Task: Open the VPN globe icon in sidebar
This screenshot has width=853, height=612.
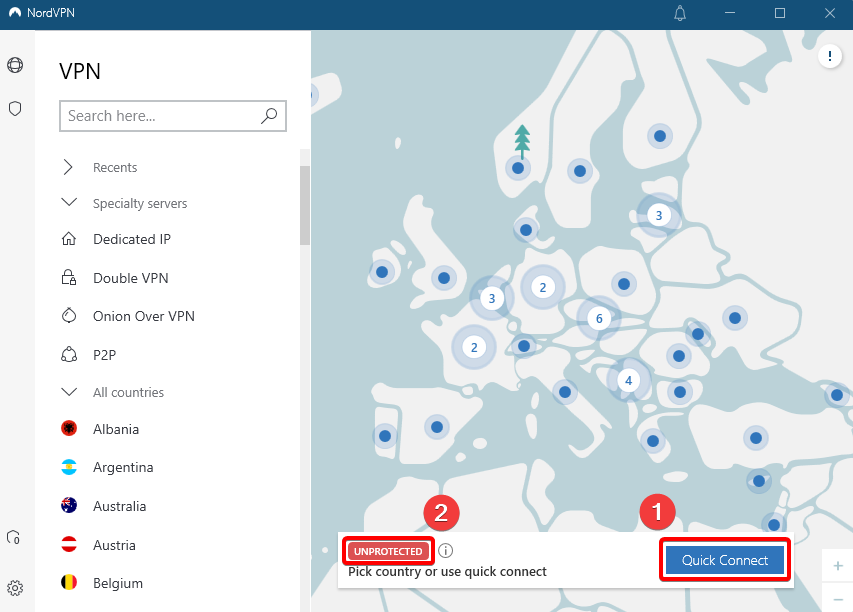Action: 15,65
